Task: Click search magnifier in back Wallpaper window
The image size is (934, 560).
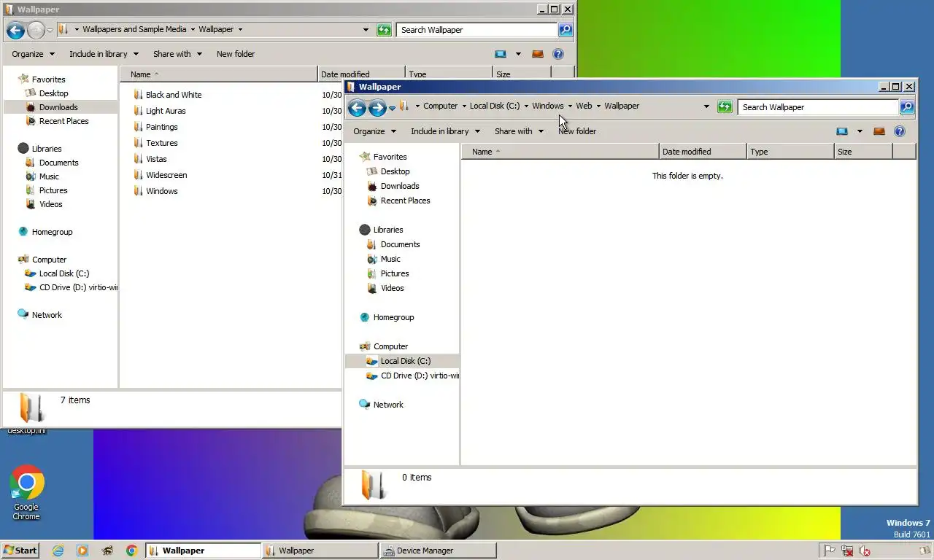Action: click(x=566, y=30)
